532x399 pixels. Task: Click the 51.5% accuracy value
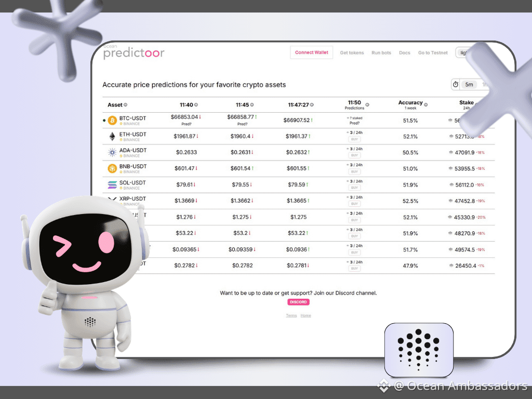click(410, 121)
